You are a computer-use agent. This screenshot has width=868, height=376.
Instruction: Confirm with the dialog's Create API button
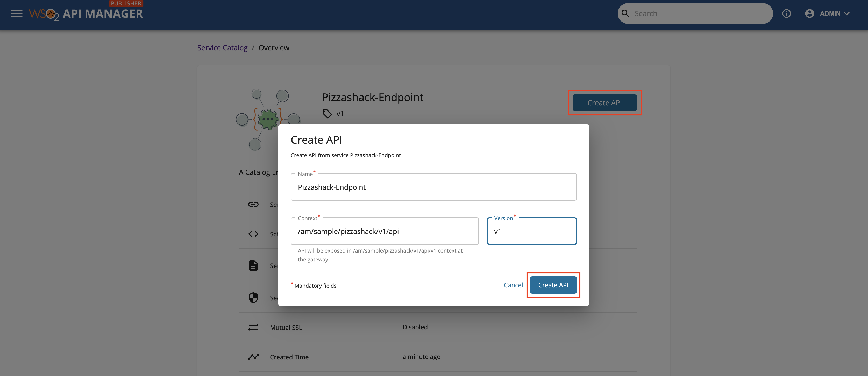(x=553, y=285)
